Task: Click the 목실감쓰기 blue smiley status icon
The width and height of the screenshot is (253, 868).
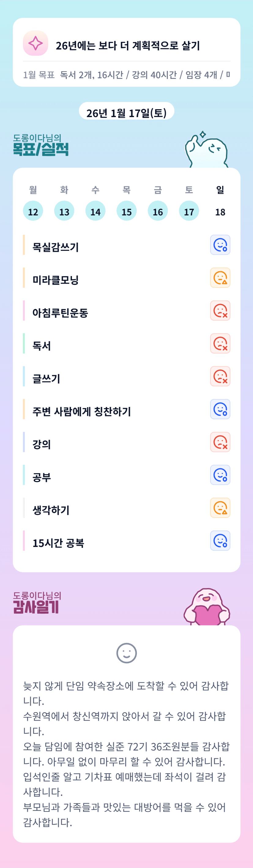Action: pyautogui.click(x=220, y=245)
